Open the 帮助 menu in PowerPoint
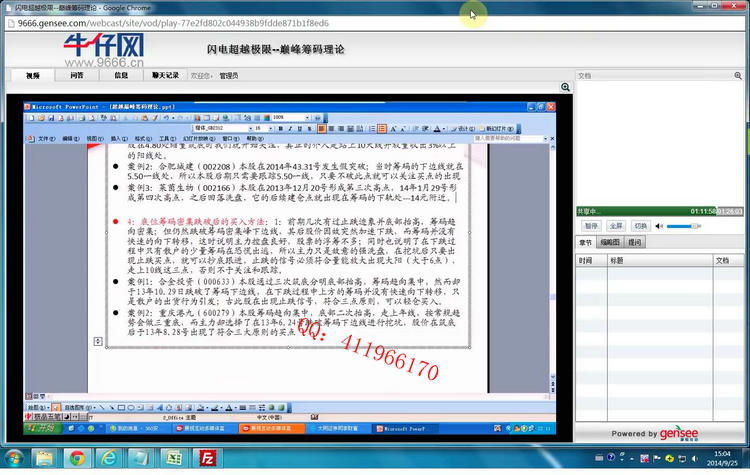The width and height of the screenshot is (750, 475). pos(255,139)
